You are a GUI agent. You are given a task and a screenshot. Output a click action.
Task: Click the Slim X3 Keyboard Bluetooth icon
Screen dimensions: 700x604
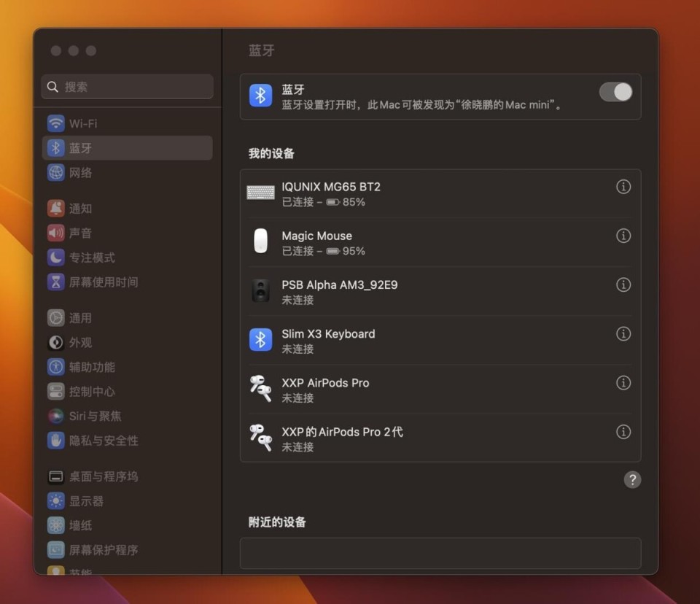[261, 340]
